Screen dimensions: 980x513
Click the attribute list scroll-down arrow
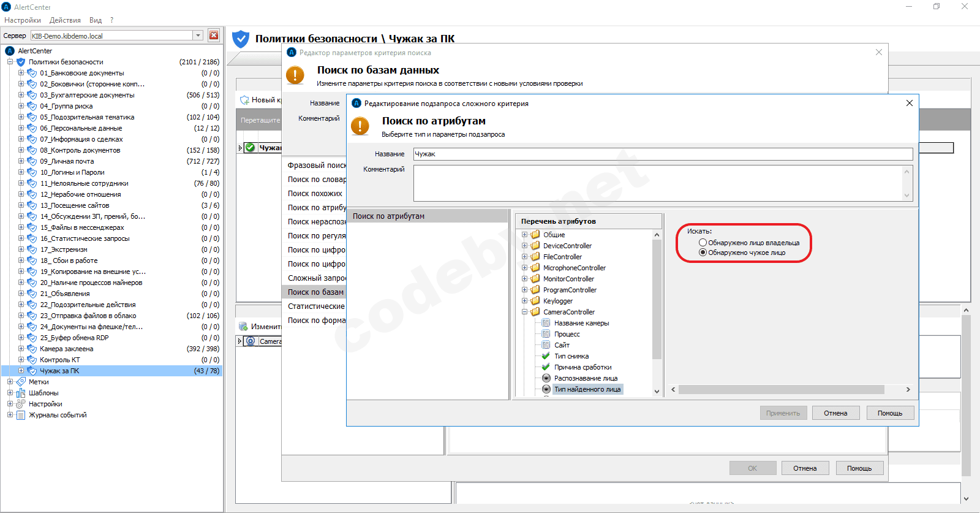point(657,392)
